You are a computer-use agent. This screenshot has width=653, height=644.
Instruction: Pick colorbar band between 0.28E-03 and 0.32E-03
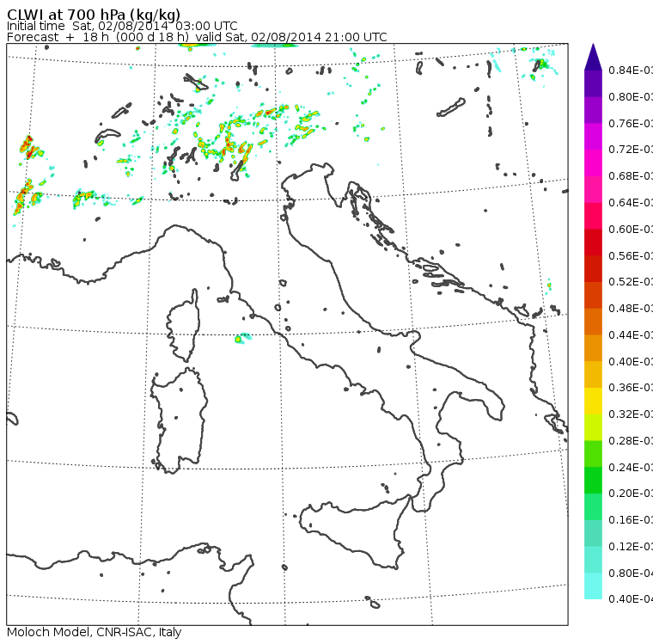(x=593, y=427)
